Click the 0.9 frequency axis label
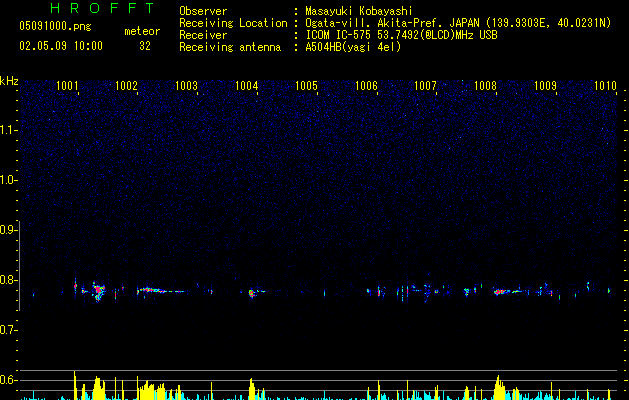 tap(8, 230)
